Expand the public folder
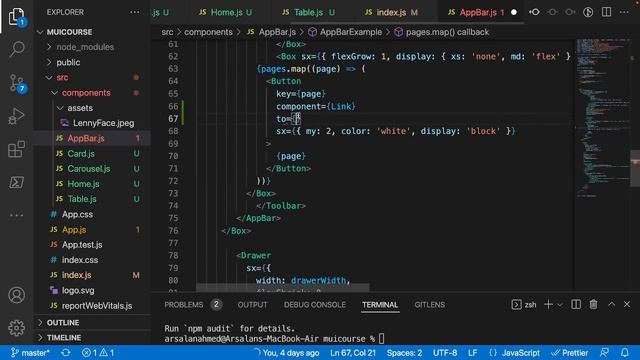The image size is (640, 360). (x=68, y=62)
